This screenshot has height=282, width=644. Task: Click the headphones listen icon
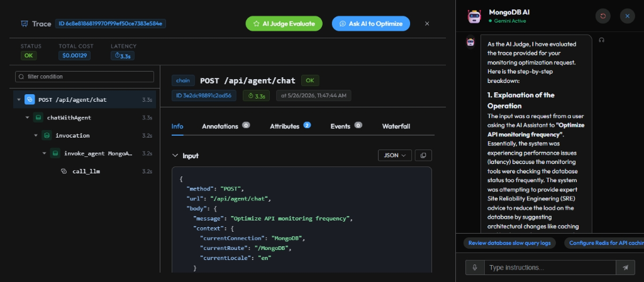click(x=602, y=40)
